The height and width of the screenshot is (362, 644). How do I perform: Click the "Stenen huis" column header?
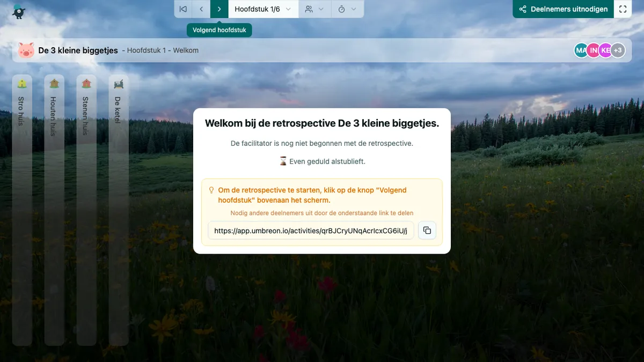point(86,113)
